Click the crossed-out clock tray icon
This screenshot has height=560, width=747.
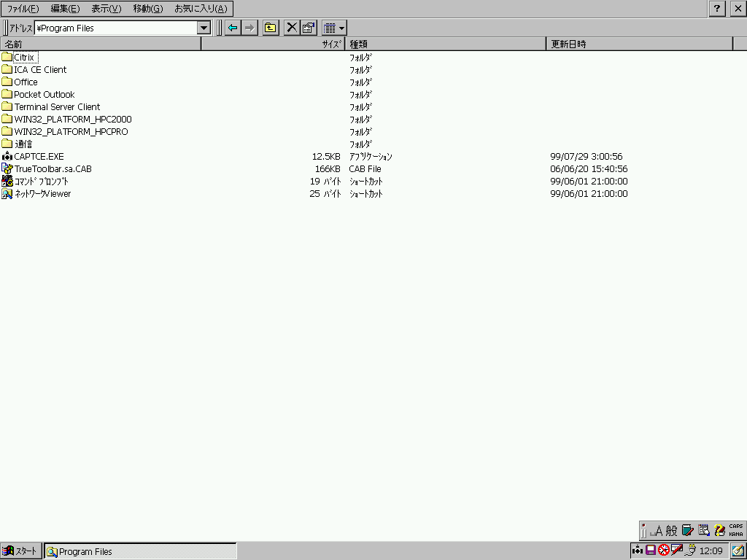(664, 551)
